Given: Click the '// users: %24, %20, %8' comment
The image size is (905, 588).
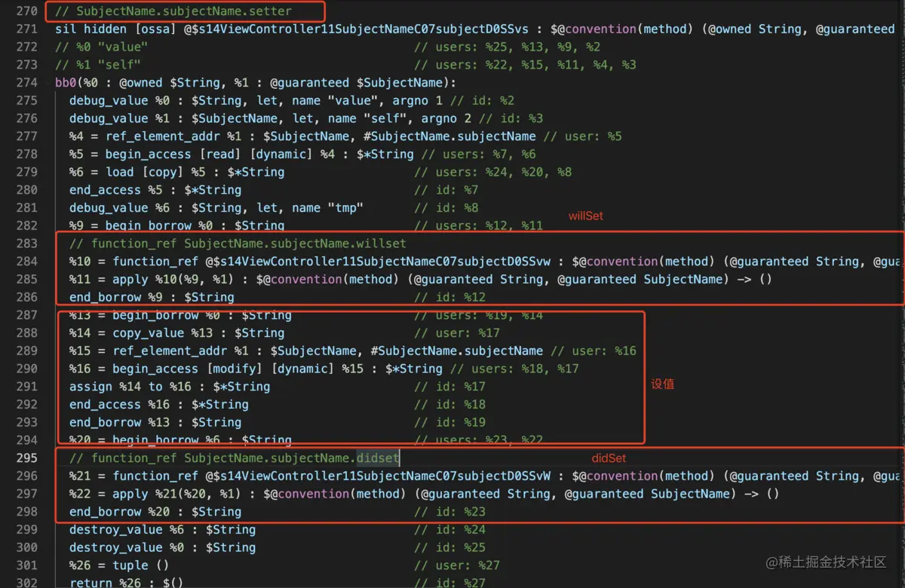Looking at the screenshot, I should [493, 172].
